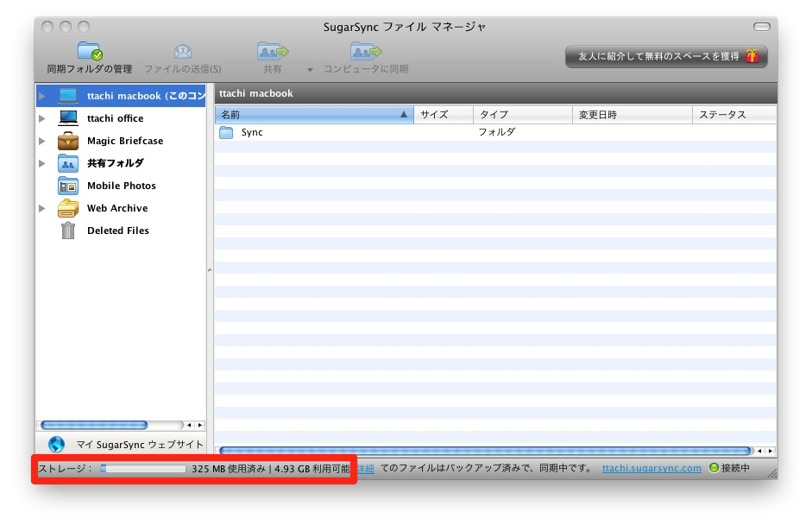
Task: Open the dropdown arrow next to 共有
Action: [310, 69]
